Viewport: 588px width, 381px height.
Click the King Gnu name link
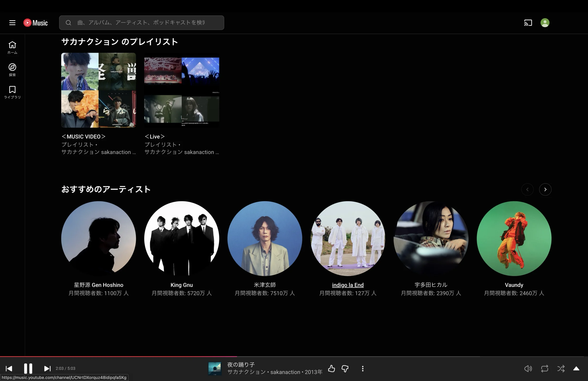coord(181,285)
